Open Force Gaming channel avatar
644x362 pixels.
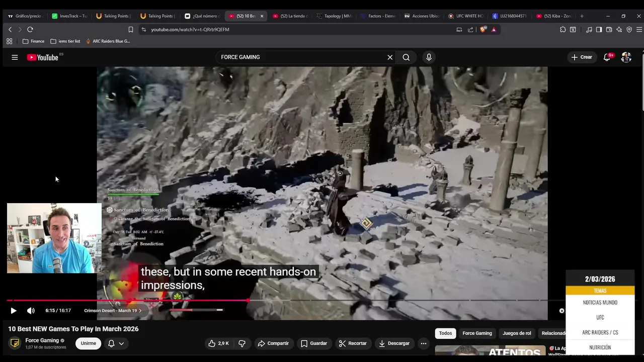pyautogui.click(x=15, y=343)
